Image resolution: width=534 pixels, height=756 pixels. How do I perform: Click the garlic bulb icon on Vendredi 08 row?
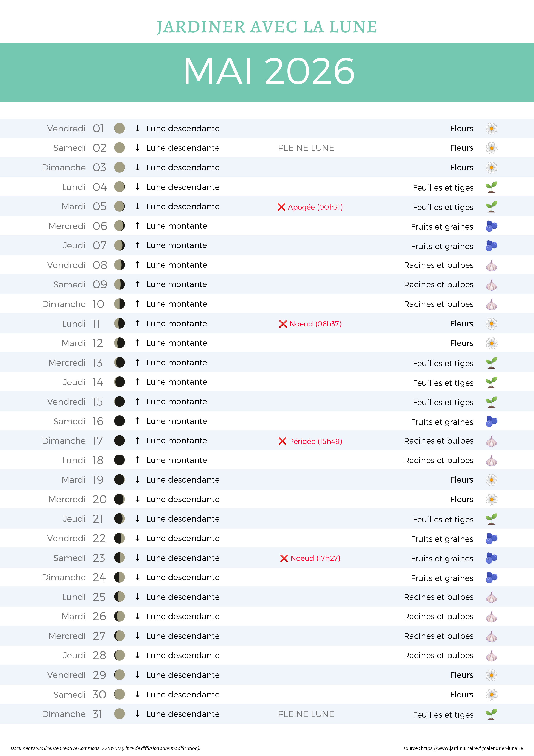[491, 265]
